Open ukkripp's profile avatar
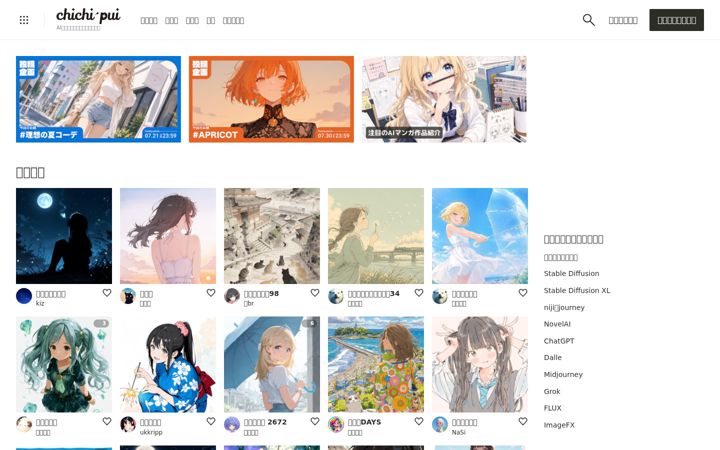720x450 pixels. [x=128, y=425]
